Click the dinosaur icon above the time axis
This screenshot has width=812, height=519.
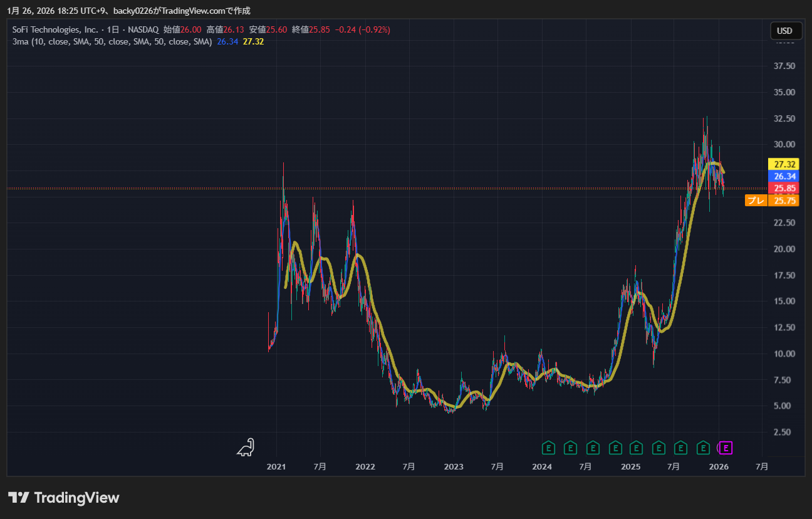coord(246,447)
